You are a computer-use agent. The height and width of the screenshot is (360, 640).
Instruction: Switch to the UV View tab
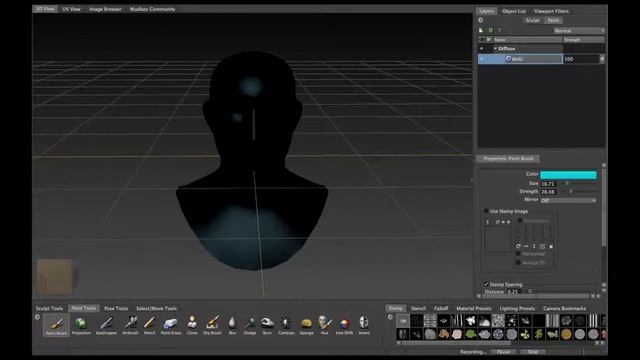pyautogui.click(x=71, y=9)
